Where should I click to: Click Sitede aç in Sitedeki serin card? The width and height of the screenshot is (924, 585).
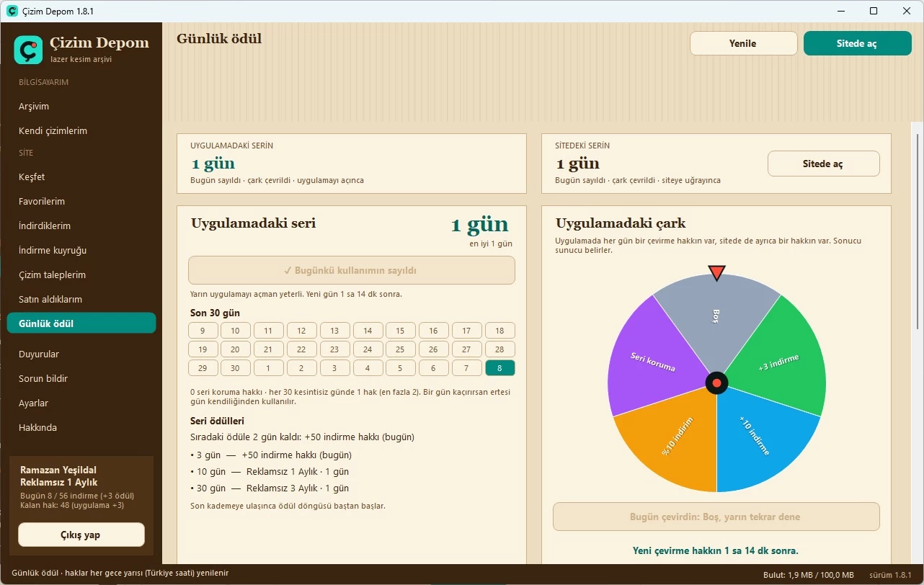click(x=823, y=164)
